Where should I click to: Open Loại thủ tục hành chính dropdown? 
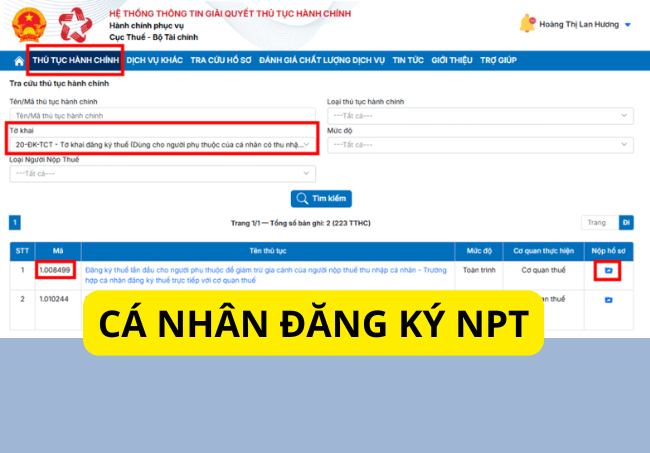click(x=480, y=116)
